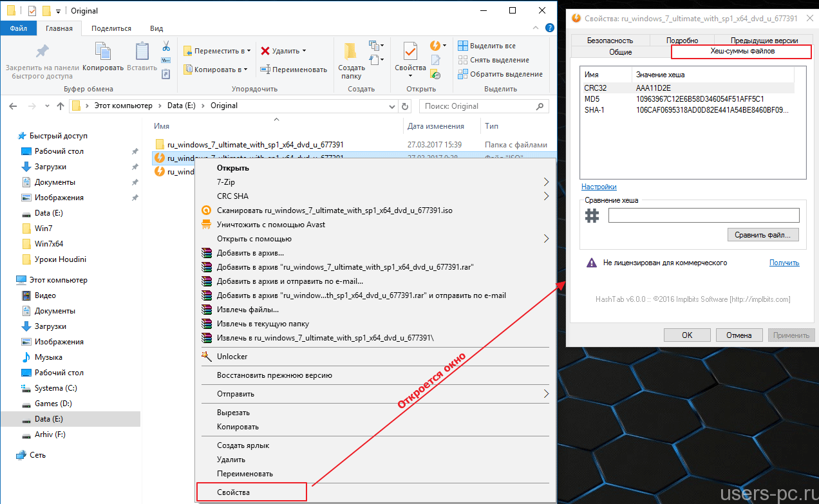Go back with the left arrow button

13,106
